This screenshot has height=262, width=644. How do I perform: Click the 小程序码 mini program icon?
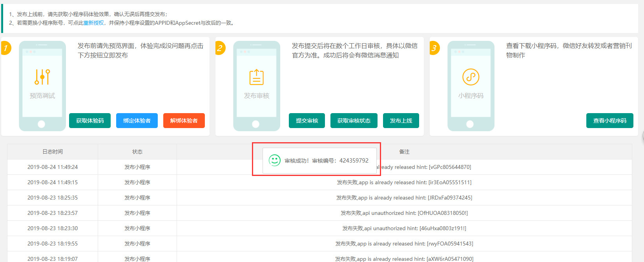tap(471, 77)
